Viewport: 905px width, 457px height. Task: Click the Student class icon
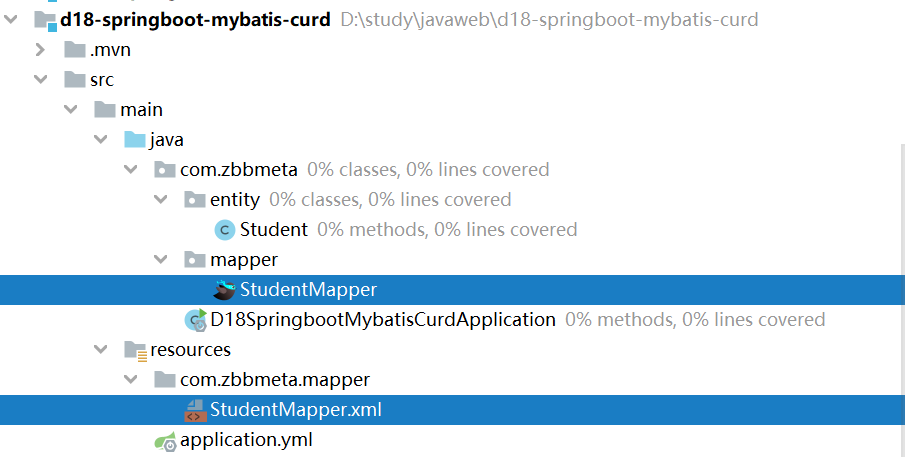(225, 230)
